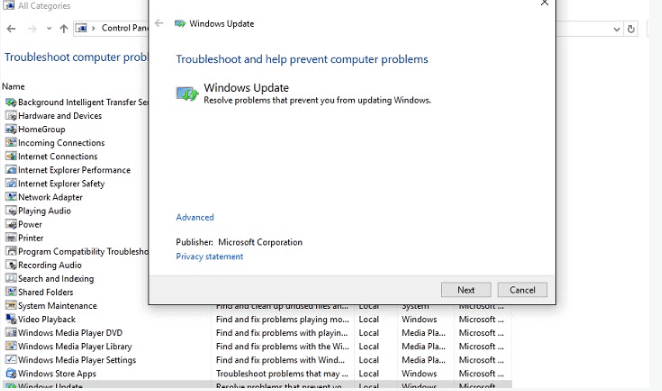Click Incoming Connections troubleshooter icon
Screen dimensions: 662x391
coord(11,143)
